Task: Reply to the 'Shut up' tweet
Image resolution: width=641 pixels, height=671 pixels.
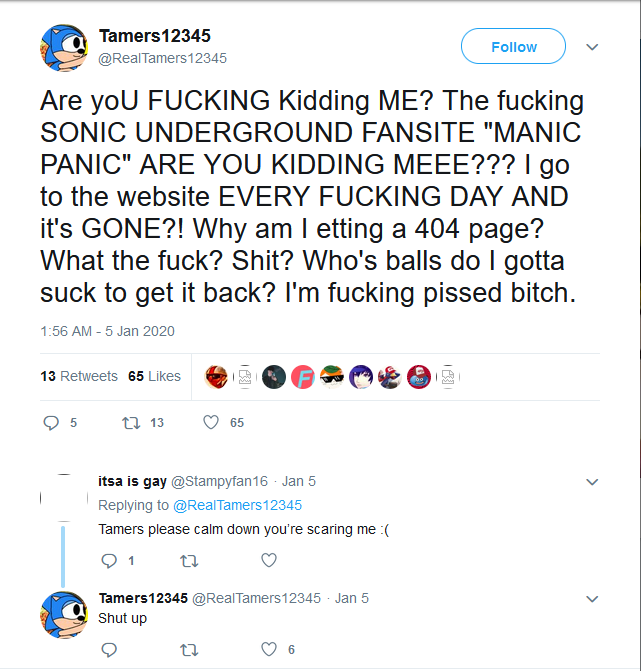Action: tap(108, 649)
